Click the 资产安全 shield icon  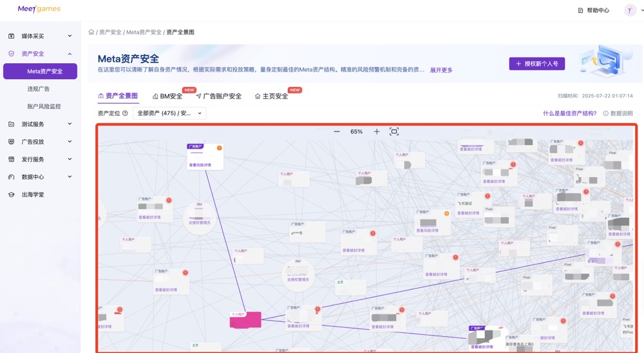(x=12, y=54)
